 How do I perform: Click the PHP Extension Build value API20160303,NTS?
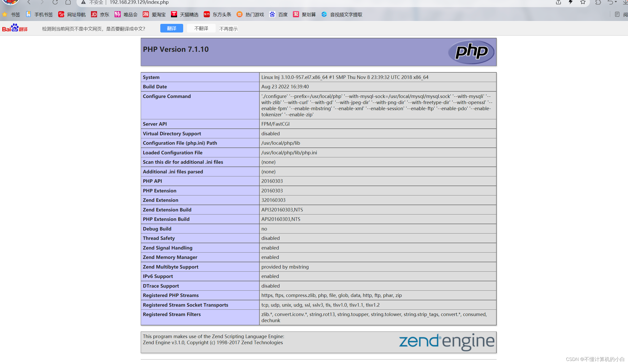(281, 219)
